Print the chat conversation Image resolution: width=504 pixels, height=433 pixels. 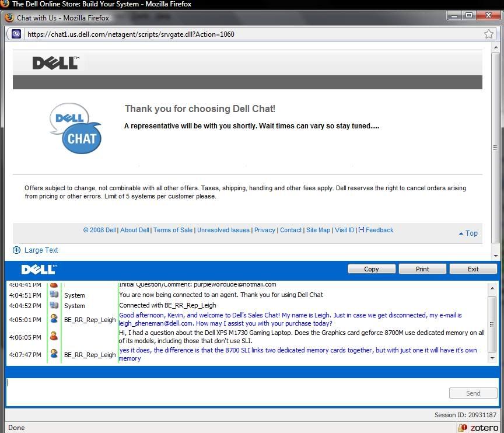[422, 269]
